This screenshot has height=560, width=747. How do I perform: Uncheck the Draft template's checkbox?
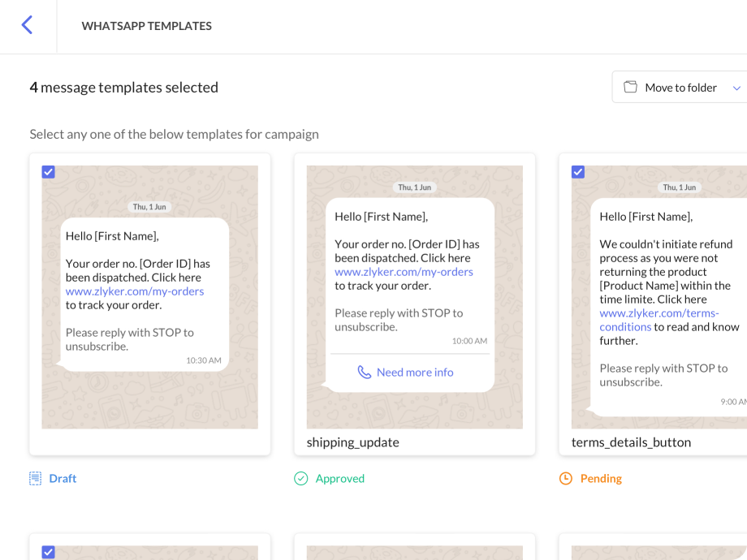tap(49, 172)
